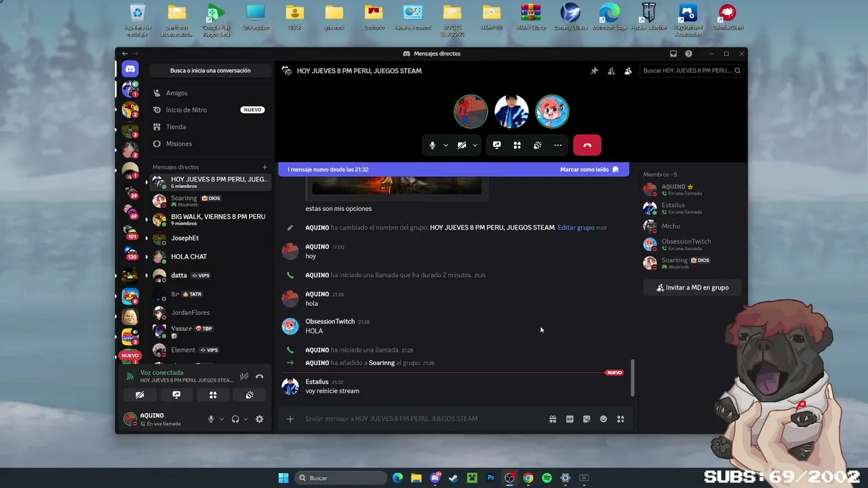Open soundboard in call controls under avatars
Viewport: 868px width, 488px height.
pos(537,145)
